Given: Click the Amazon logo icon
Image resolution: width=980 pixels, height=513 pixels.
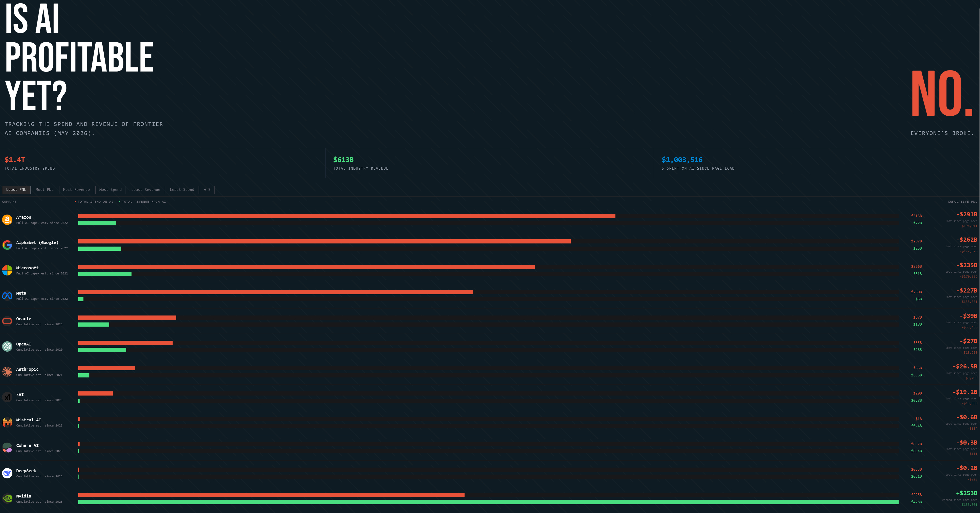Looking at the screenshot, I should (x=7, y=220).
